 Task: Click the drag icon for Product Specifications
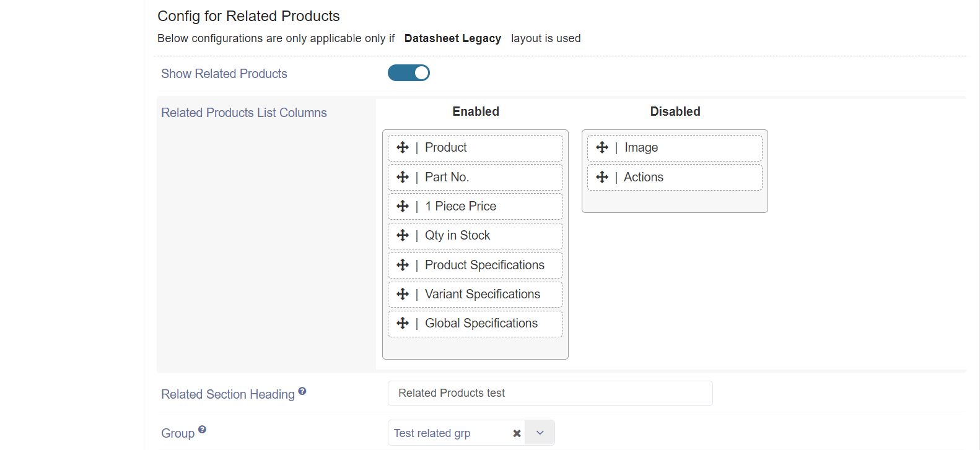pyautogui.click(x=403, y=265)
